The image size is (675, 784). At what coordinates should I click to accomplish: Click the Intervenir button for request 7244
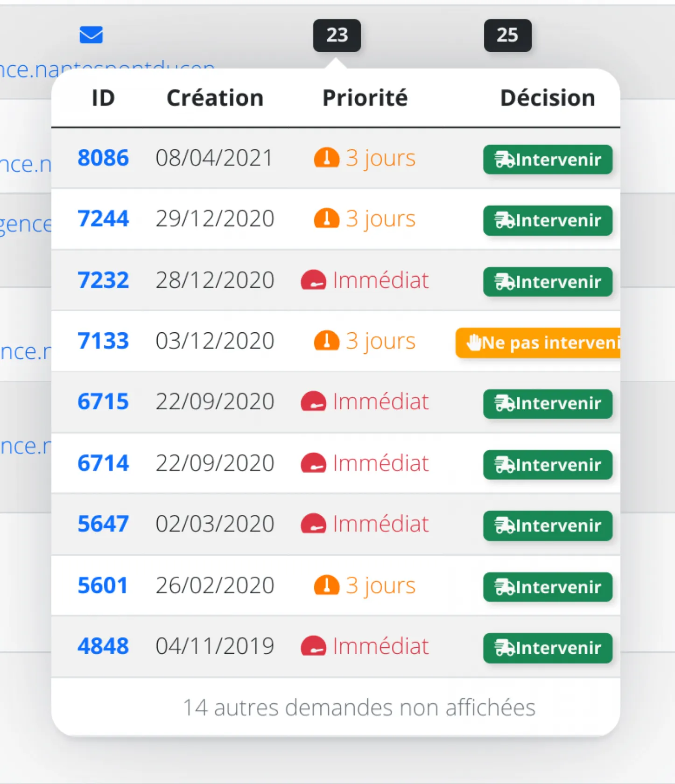pyautogui.click(x=548, y=220)
